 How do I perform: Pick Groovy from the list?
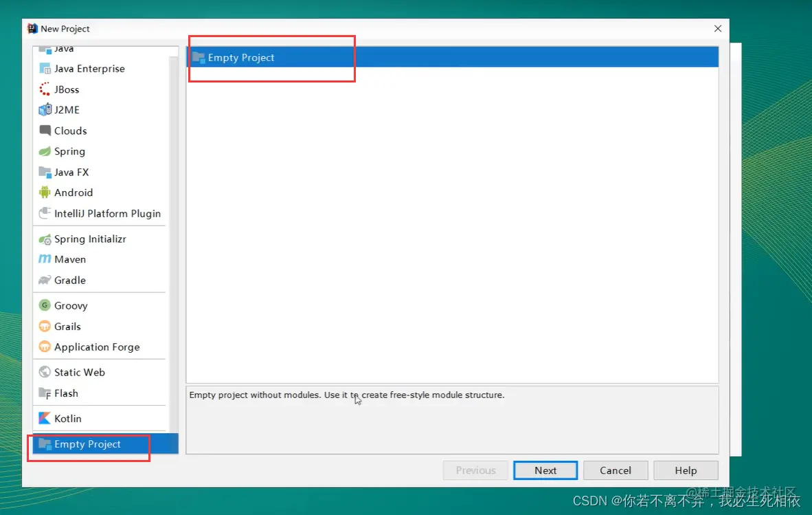(x=100, y=305)
